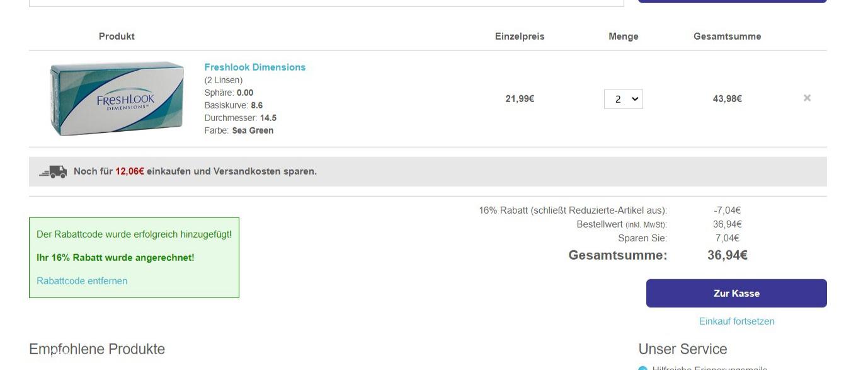
Task: Click the Zur Kasse checkout button
Action: pos(736,293)
